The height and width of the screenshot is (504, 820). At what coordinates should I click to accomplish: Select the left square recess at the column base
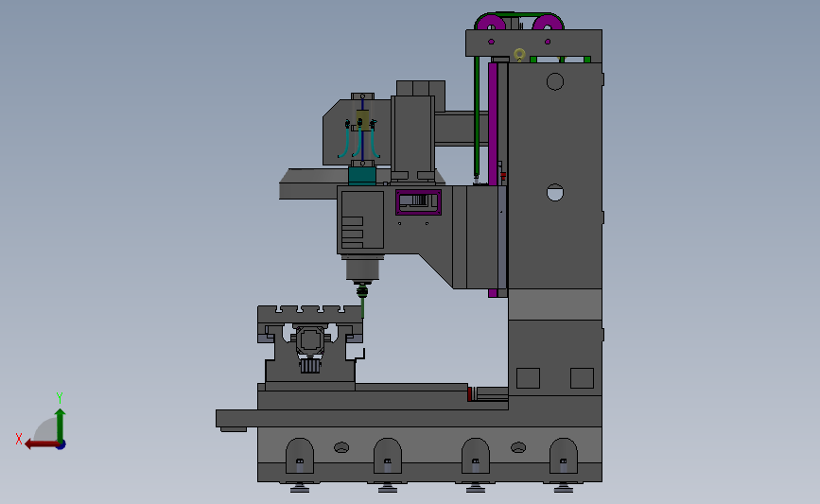(x=528, y=378)
